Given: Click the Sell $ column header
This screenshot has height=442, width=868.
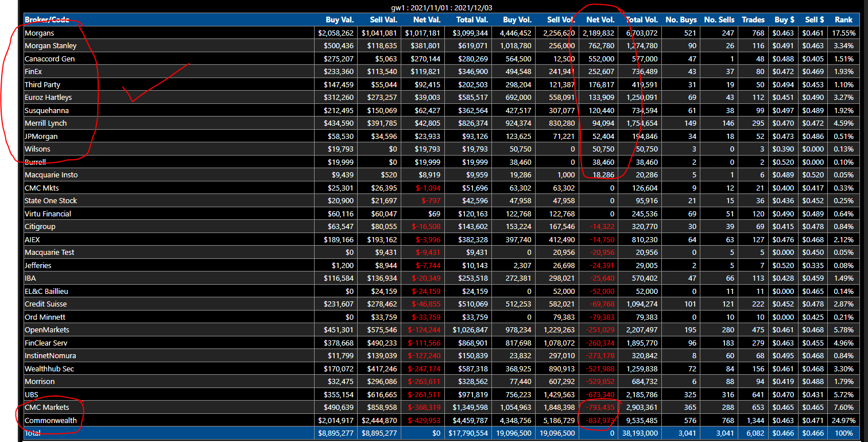Looking at the screenshot, I should [814, 20].
